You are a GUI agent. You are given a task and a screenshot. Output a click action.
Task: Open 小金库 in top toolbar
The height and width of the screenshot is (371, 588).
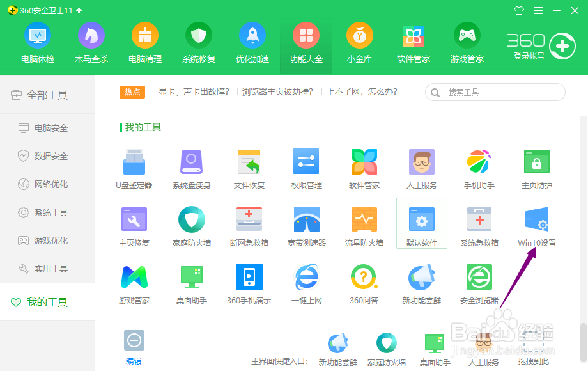pos(360,43)
